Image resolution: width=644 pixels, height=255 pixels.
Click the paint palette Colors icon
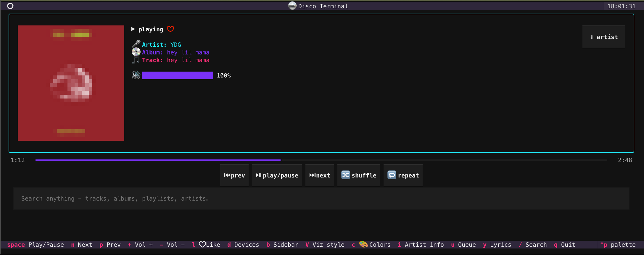click(x=363, y=244)
